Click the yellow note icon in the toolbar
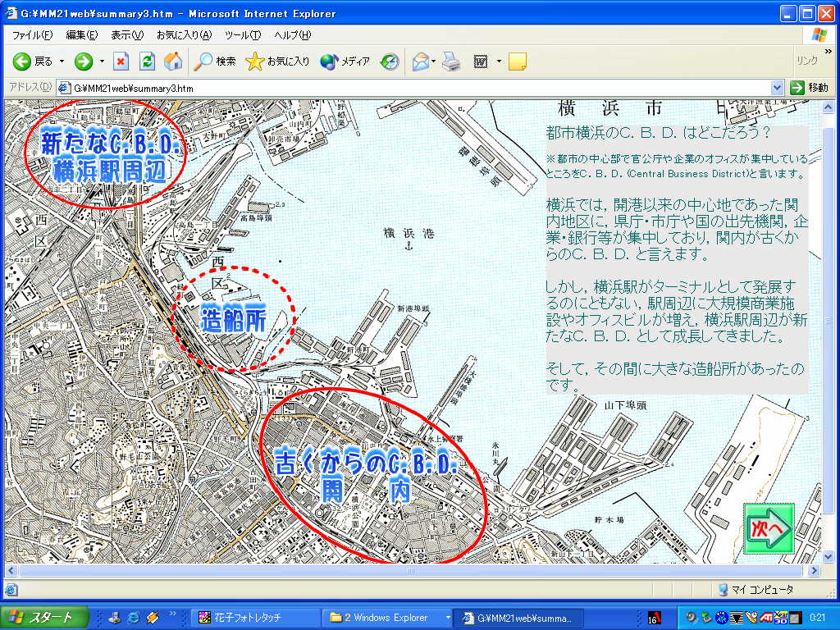 point(517,62)
